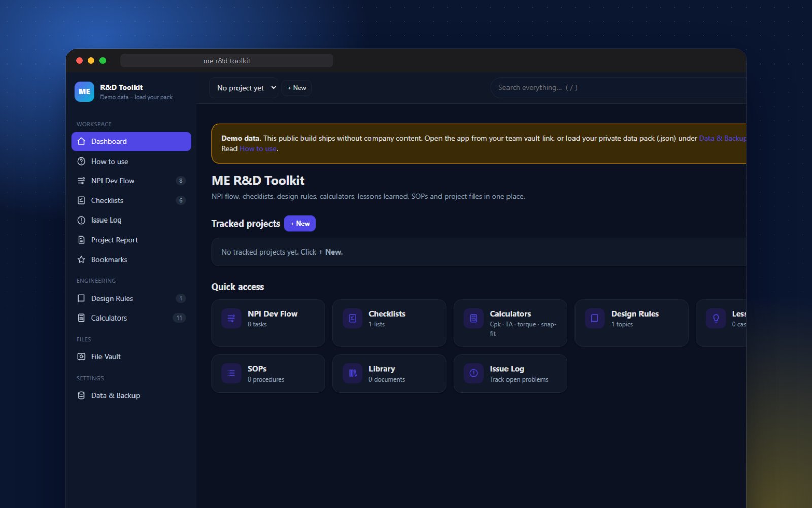Screen dimensions: 812x508
Task: Open the Design Rules quick access card
Action: coord(631,323)
